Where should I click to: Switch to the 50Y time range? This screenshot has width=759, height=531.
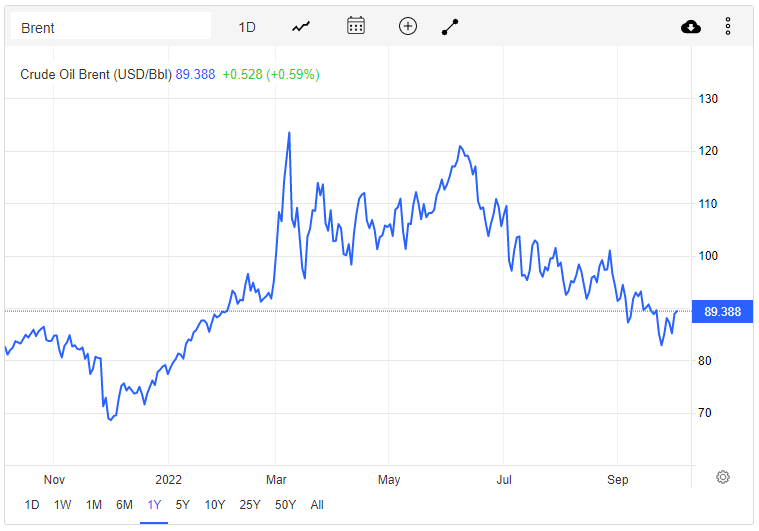tap(285, 505)
